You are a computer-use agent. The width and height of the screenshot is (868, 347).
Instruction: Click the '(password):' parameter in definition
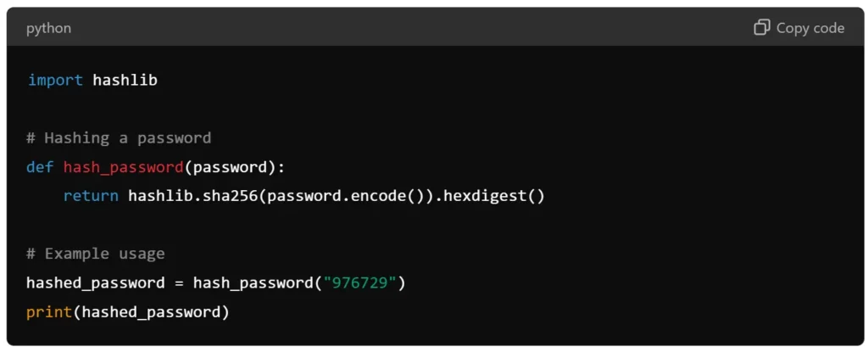point(235,167)
